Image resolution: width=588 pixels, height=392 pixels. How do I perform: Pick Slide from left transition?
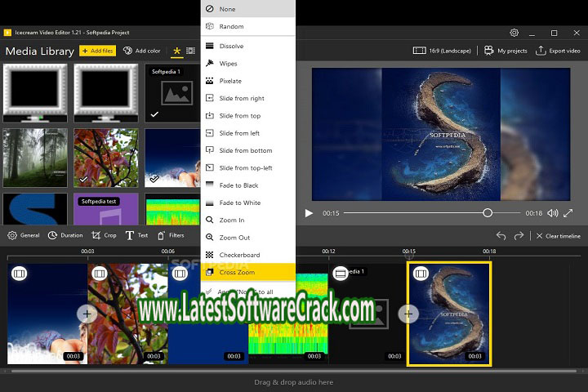tap(248, 133)
